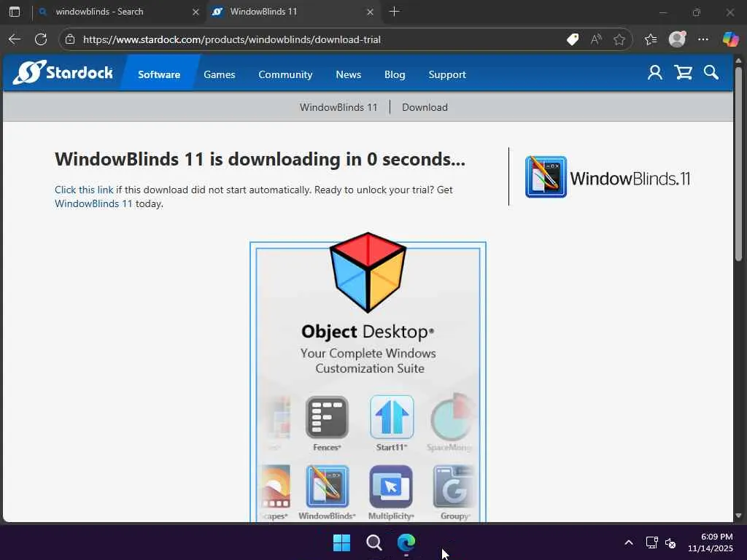Viewport: 747px width, 560px height.
Task: Click the browser back arrow
Action: [x=15, y=39]
